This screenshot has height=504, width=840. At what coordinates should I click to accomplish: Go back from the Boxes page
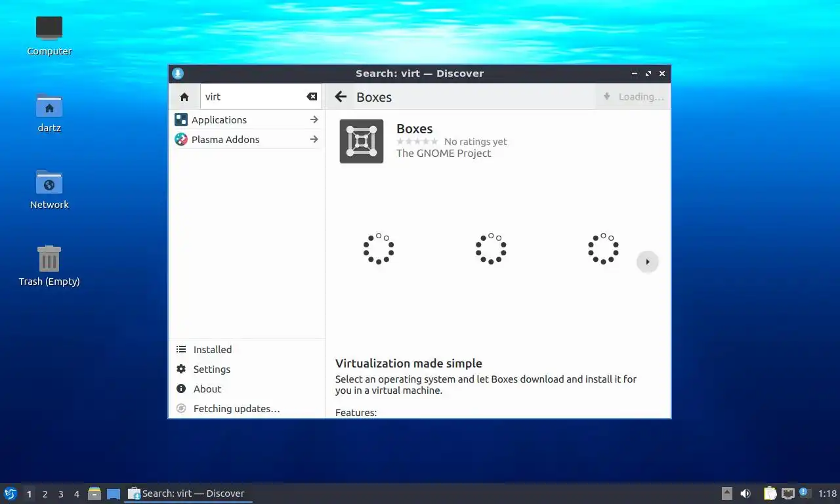(341, 97)
